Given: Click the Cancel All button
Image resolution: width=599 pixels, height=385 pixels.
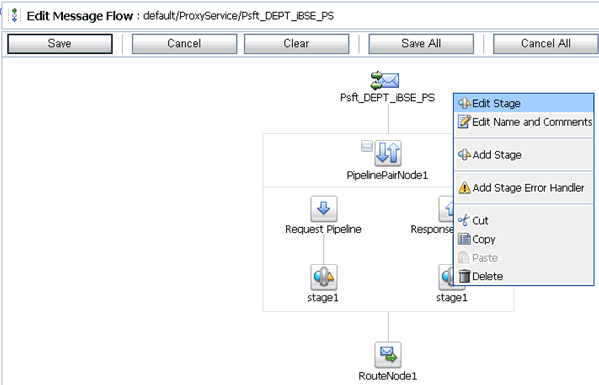Looking at the screenshot, I should pyautogui.click(x=546, y=44).
